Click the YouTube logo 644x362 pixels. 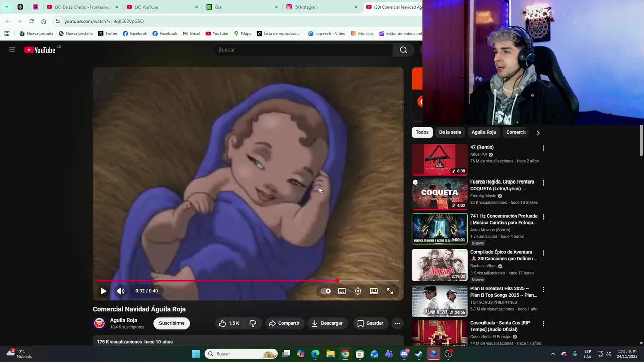40,50
